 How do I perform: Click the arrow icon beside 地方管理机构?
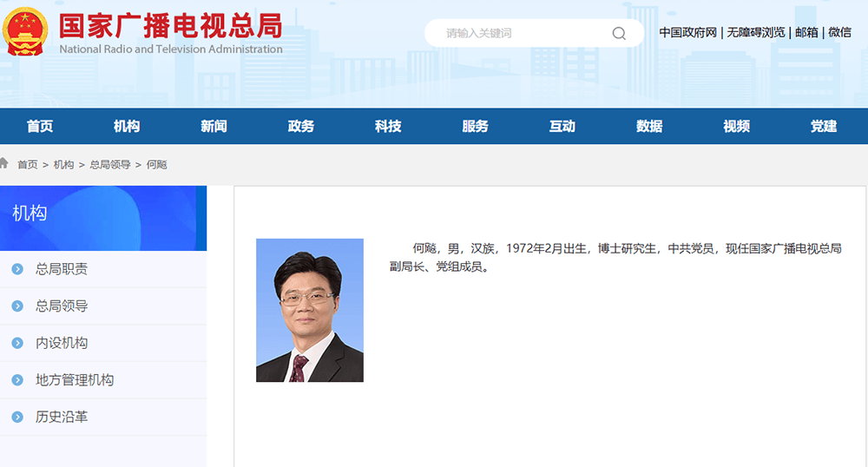(x=17, y=380)
